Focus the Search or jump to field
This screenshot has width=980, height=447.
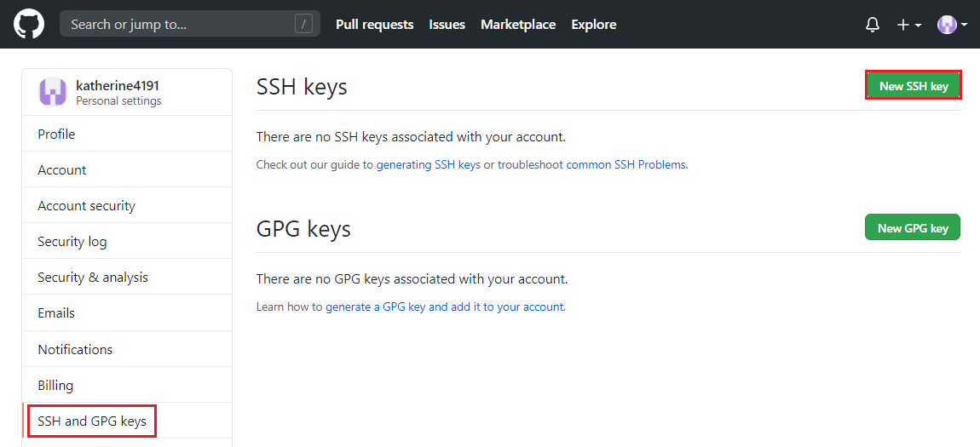click(190, 25)
